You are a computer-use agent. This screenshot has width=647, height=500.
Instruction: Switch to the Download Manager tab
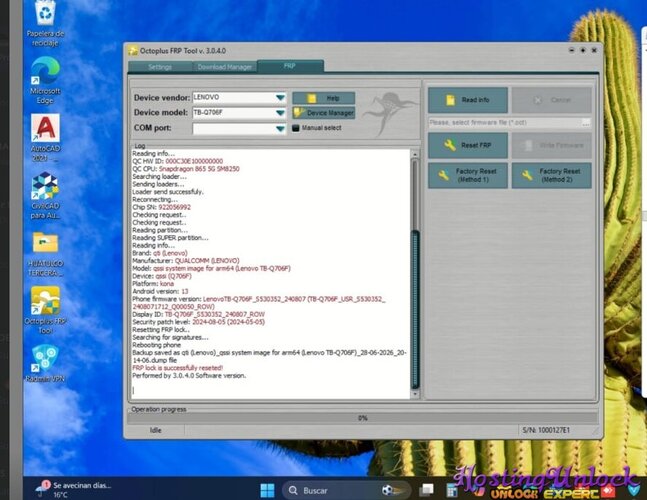tap(224, 67)
